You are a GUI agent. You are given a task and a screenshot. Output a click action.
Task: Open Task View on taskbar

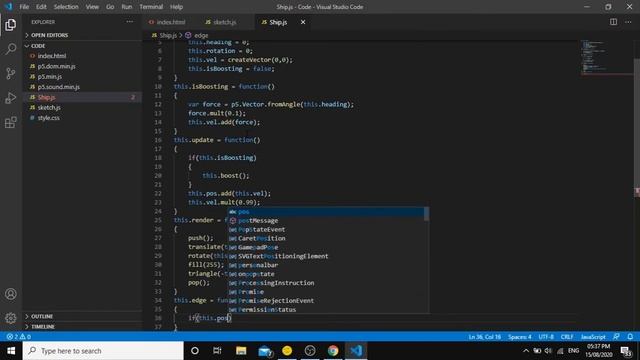[x=217, y=351]
